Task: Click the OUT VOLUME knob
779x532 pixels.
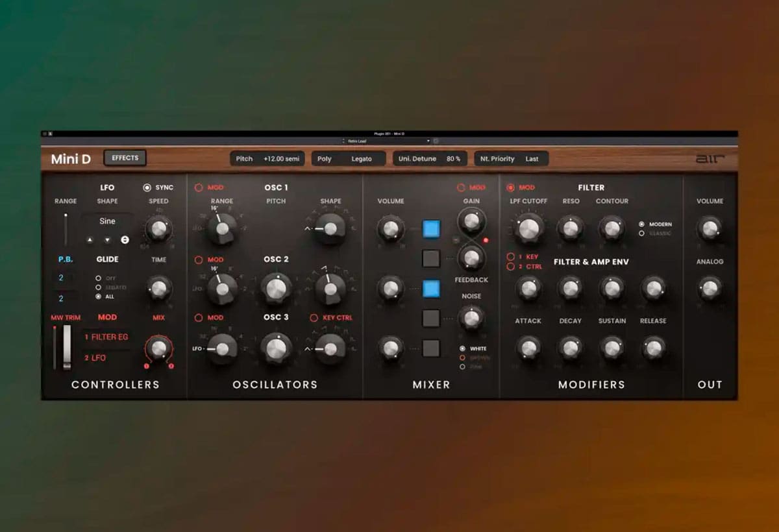Action: [x=710, y=228]
